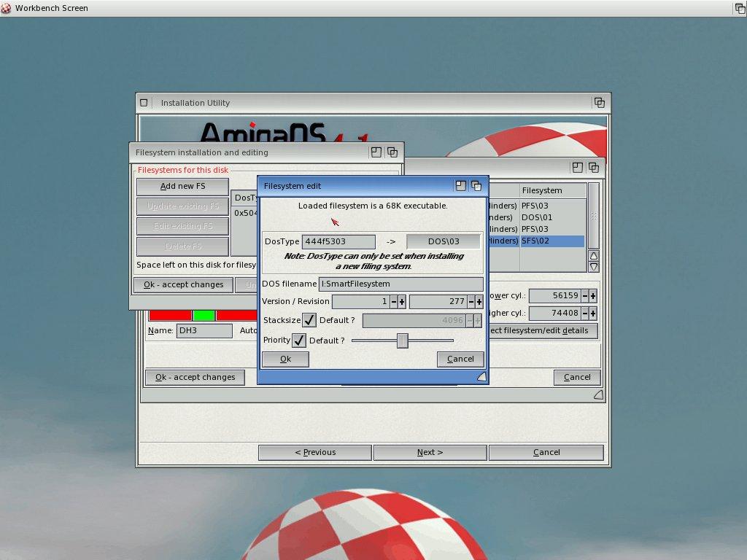Click the Priority slider knob
This screenshot has height=560, width=747.
[x=403, y=341]
